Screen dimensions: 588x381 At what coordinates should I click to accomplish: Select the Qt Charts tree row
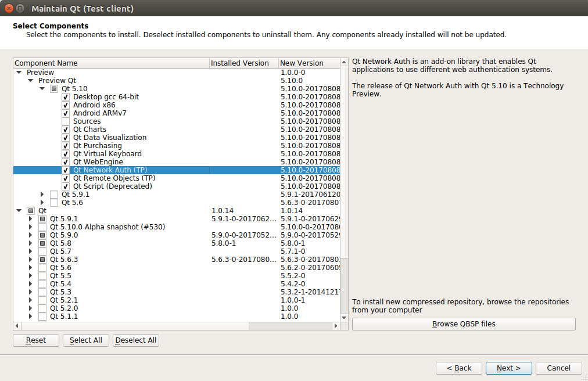click(x=89, y=130)
